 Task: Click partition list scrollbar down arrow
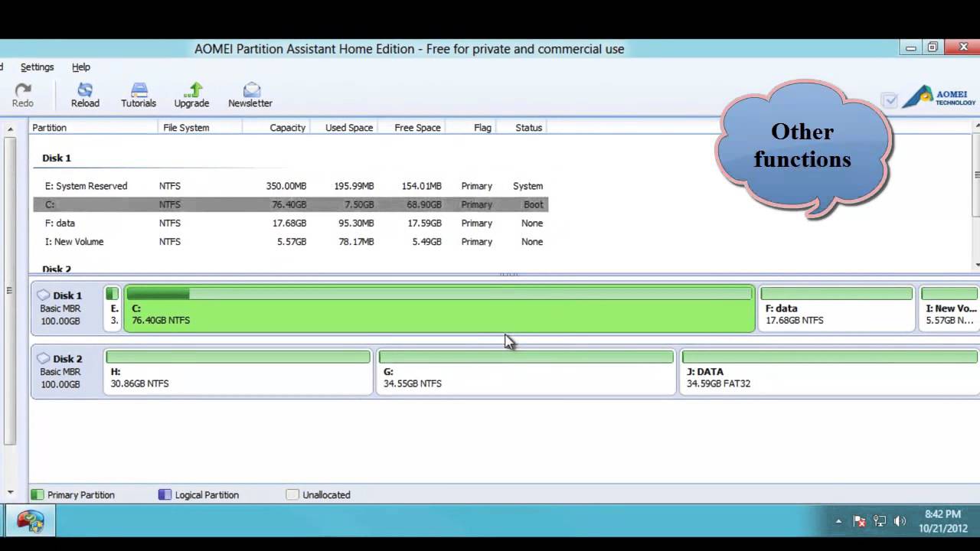pos(977,265)
